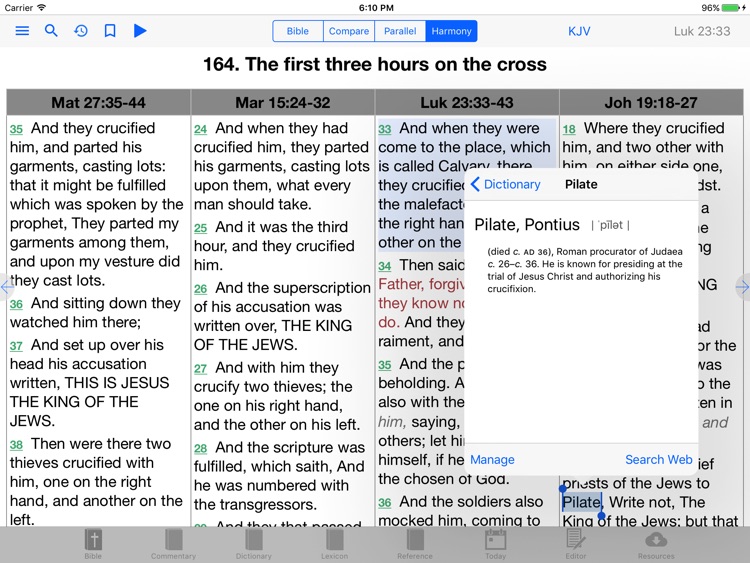Open the Editor bottom tab
This screenshot has height=563, width=750.
point(576,544)
